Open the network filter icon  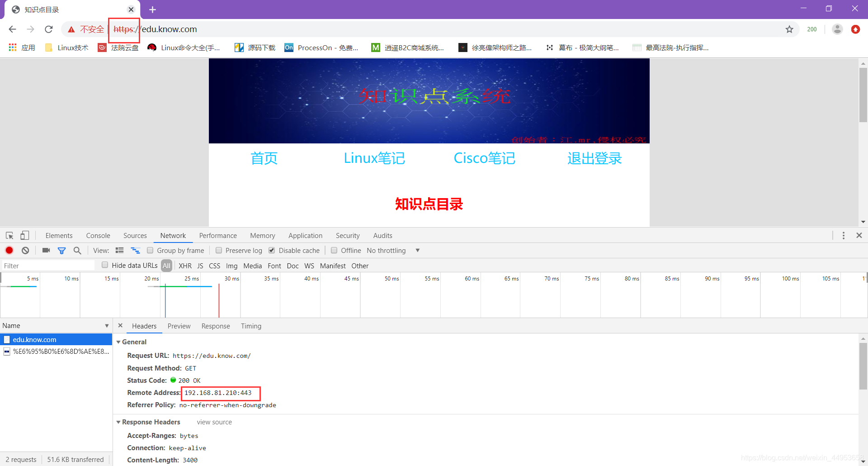(61, 250)
